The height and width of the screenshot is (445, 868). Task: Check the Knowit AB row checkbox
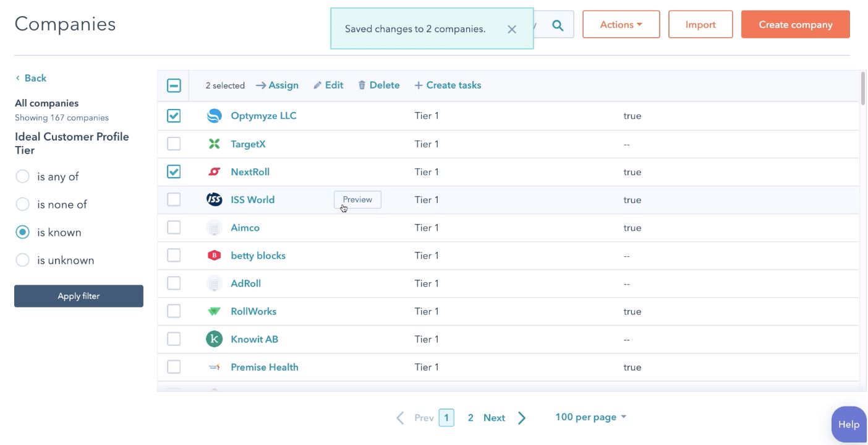[x=174, y=339]
